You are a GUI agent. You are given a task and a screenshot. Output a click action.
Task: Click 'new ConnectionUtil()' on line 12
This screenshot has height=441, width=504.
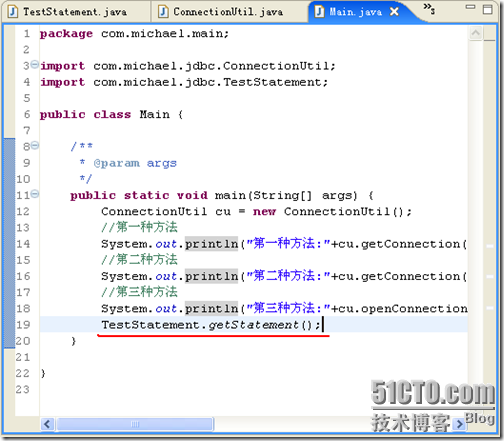point(329,212)
